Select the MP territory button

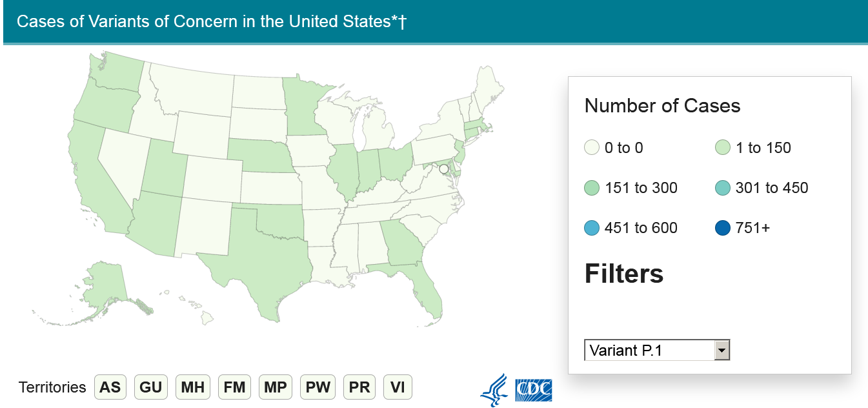pyautogui.click(x=276, y=387)
